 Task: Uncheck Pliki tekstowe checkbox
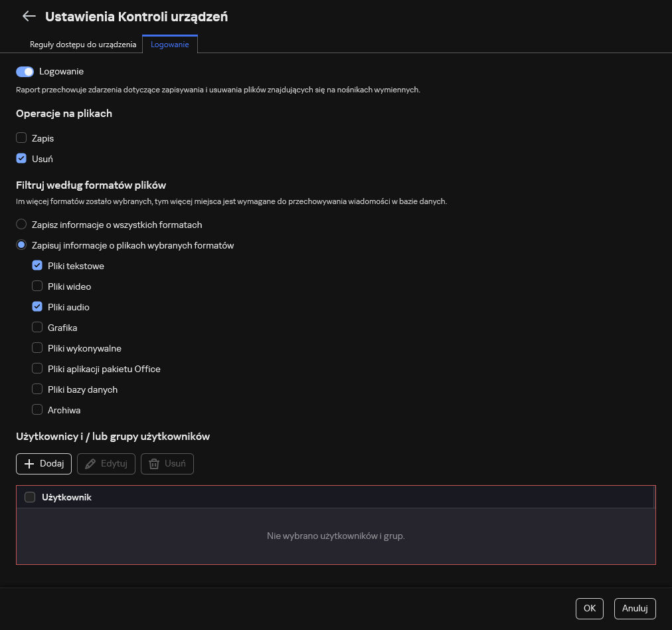[37, 266]
